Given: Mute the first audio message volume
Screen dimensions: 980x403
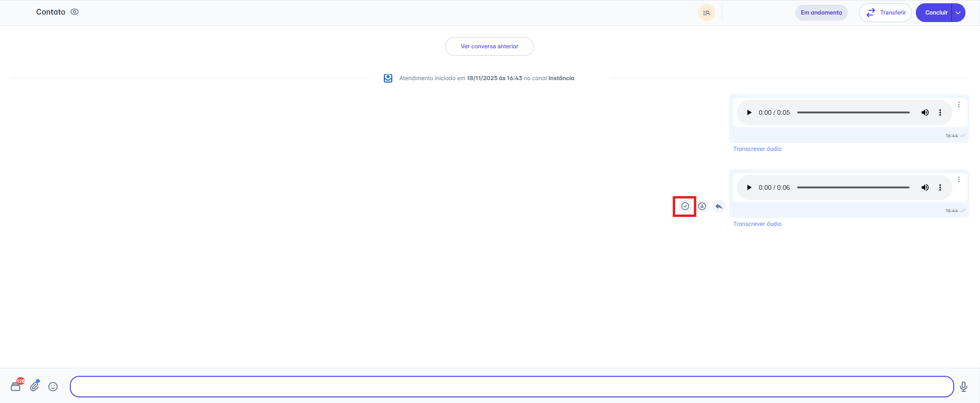Looking at the screenshot, I should [x=925, y=112].
